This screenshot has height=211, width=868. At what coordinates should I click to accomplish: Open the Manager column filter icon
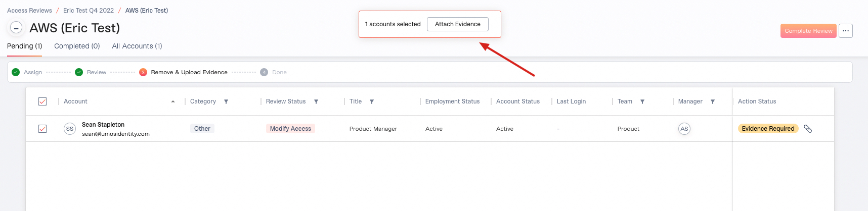(x=713, y=101)
